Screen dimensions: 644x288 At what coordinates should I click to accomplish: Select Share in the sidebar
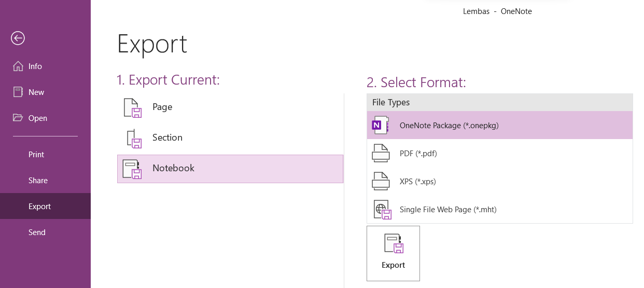tap(45, 181)
